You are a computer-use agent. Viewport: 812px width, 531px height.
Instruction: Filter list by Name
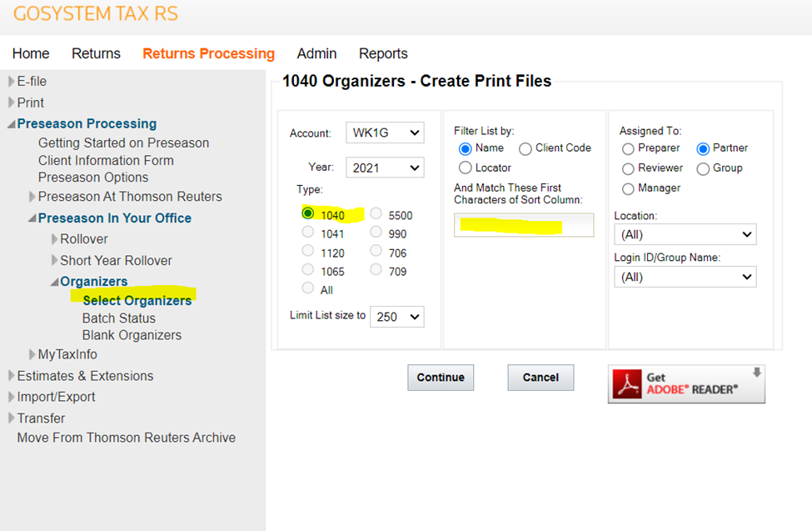click(x=465, y=149)
